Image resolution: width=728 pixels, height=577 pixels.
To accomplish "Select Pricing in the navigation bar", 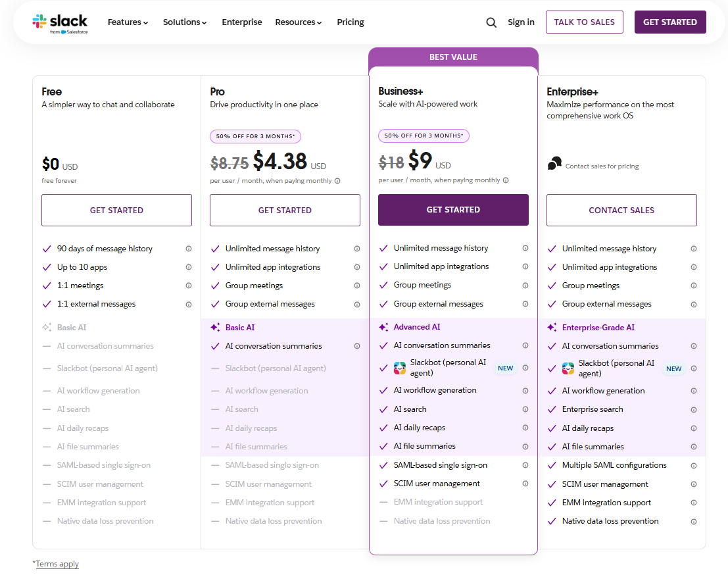I will click(351, 22).
